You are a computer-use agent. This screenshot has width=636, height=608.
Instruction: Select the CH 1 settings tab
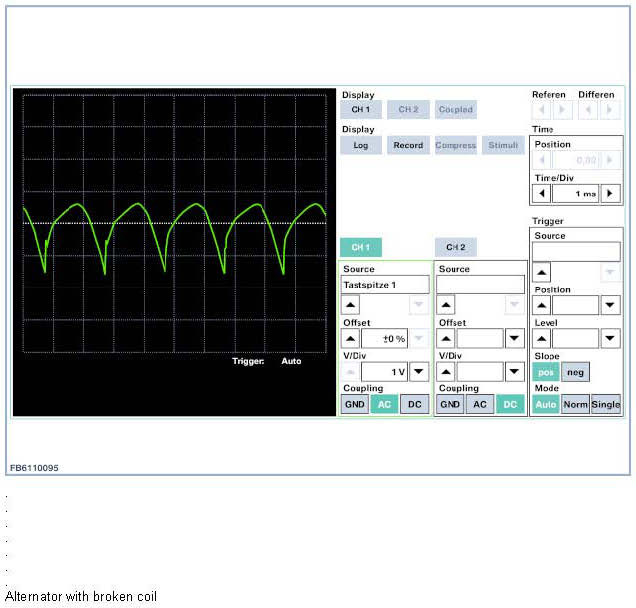click(361, 247)
